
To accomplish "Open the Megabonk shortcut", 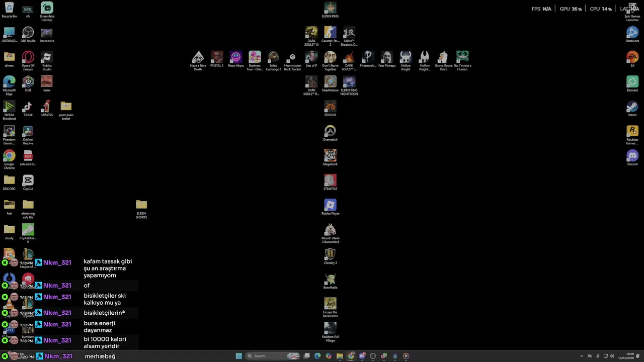I will click(x=330, y=158).
